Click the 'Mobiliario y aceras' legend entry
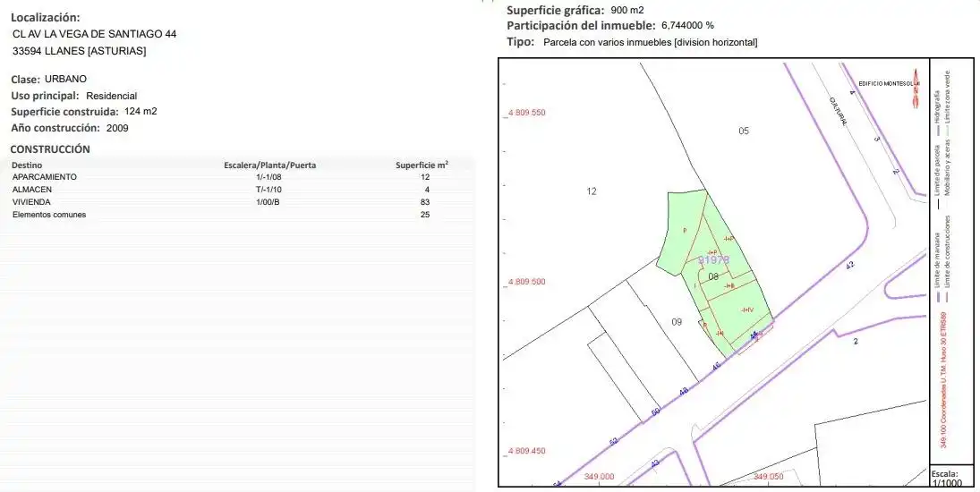The image size is (980, 492). pos(948,165)
